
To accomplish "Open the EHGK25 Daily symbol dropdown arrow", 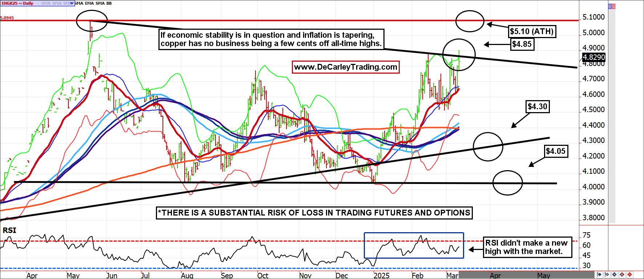I will point(72,3).
